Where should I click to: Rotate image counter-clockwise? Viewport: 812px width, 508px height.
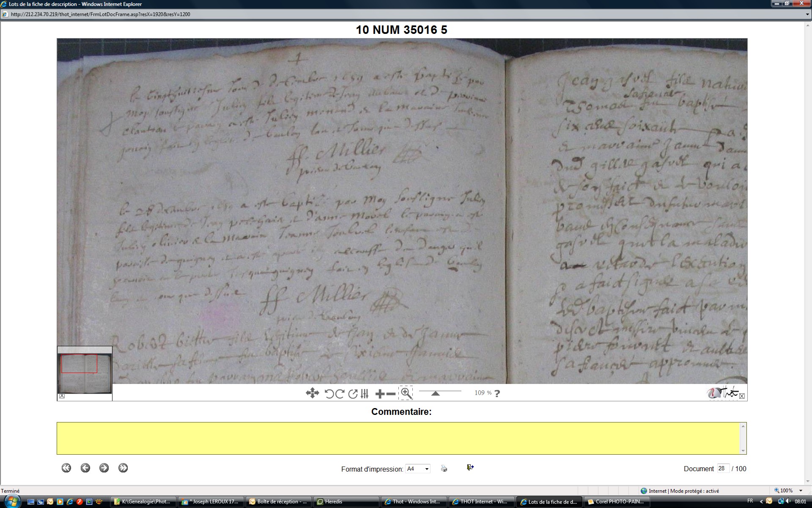pos(329,394)
